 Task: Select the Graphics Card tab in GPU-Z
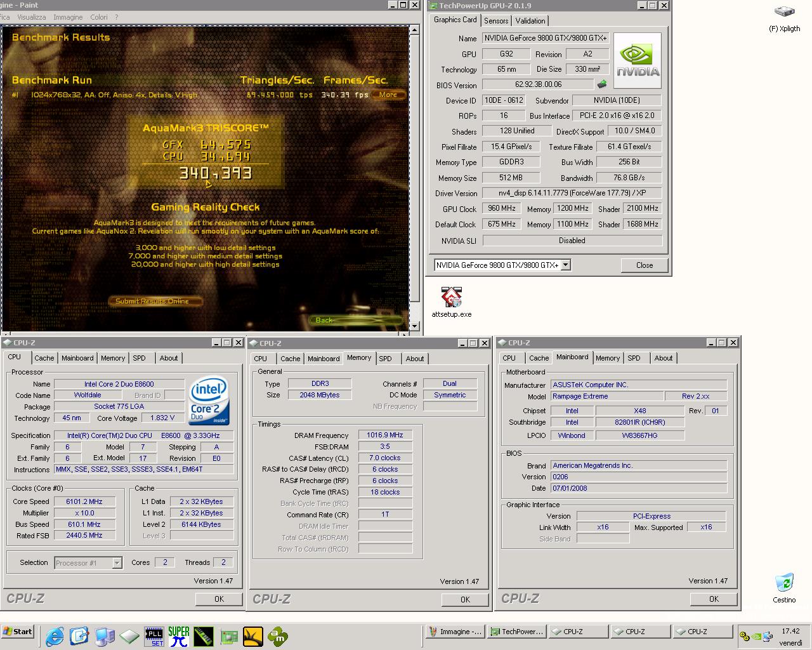coord(455,20)
